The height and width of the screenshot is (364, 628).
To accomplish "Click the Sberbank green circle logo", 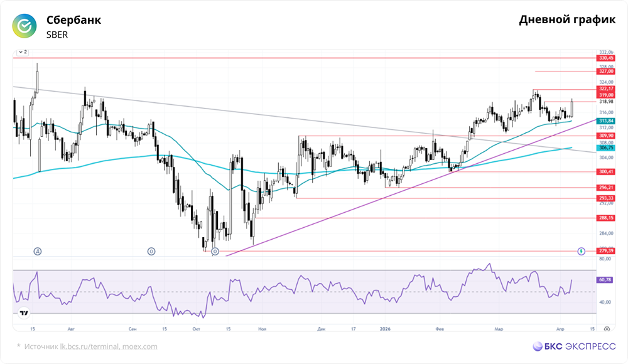I will click(x=24, y=26).
